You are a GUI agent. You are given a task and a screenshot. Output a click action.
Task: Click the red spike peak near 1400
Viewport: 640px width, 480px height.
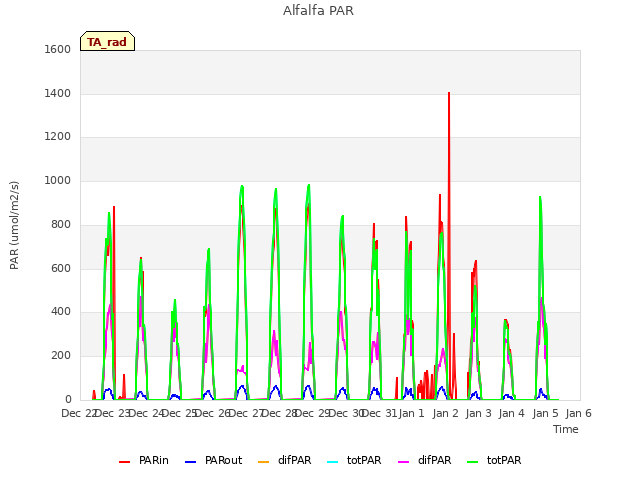pyautogui.click(x=449, y=93)
